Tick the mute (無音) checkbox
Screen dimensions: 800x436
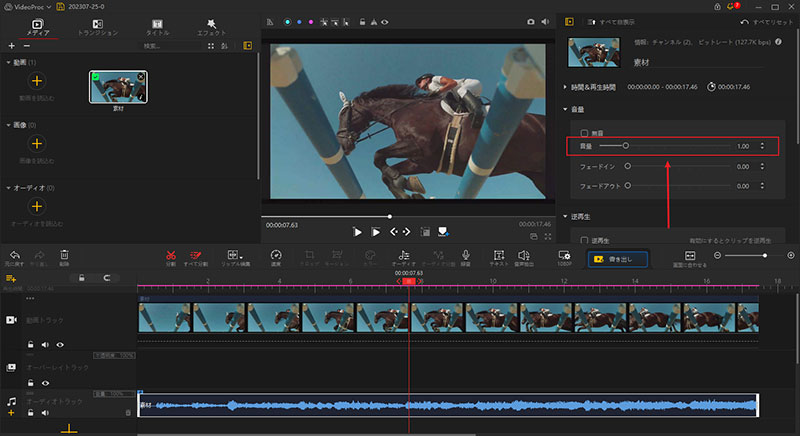point(584,133)
